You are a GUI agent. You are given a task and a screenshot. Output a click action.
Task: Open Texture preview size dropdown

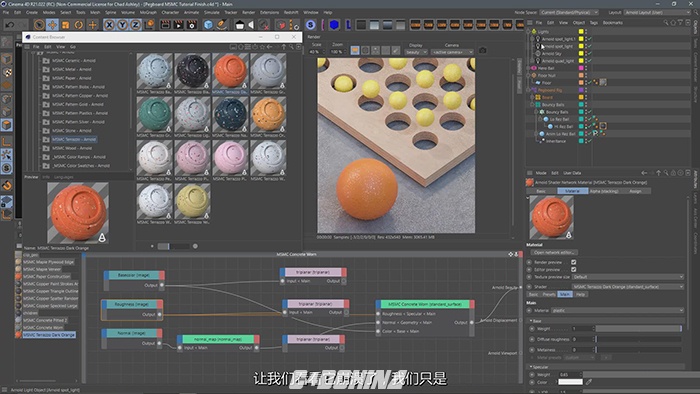pos(628,277)
